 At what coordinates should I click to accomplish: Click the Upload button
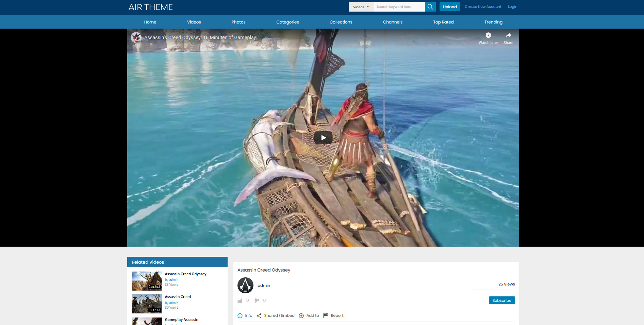(450, 7)
